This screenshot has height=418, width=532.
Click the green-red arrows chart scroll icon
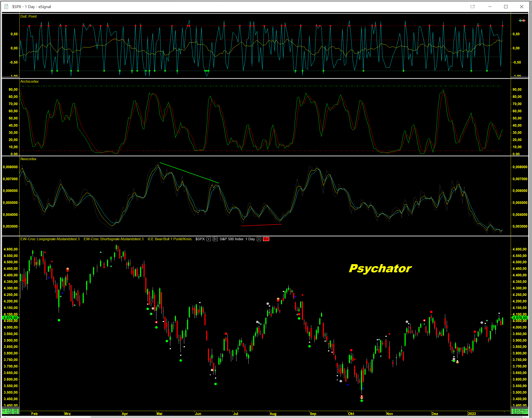[522, 20]
